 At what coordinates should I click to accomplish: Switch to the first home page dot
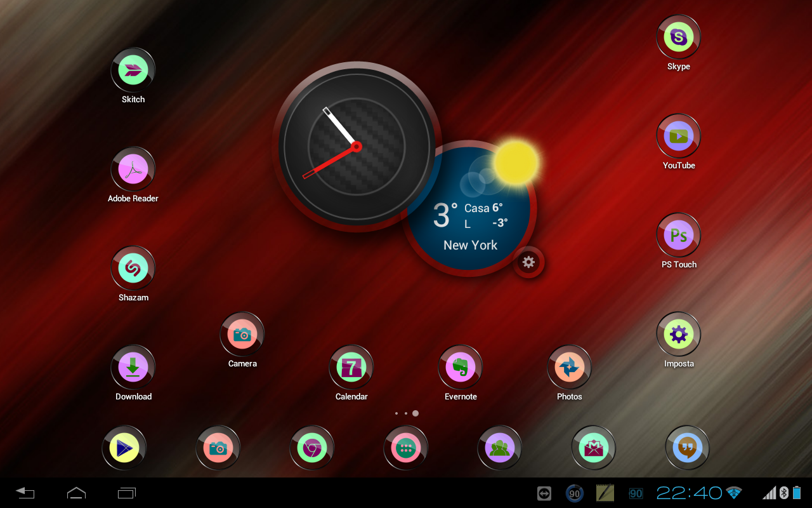pyautogui.click(x=396, y=413)
